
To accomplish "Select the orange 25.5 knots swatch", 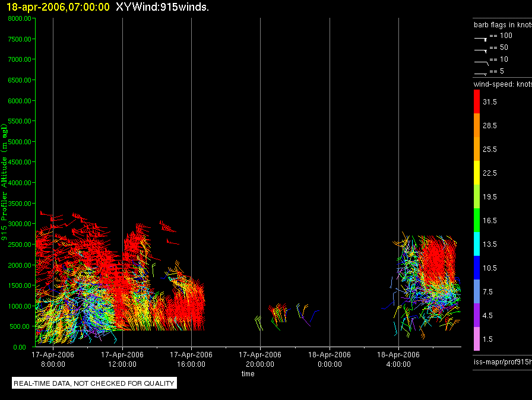I will tap(477, 149).
